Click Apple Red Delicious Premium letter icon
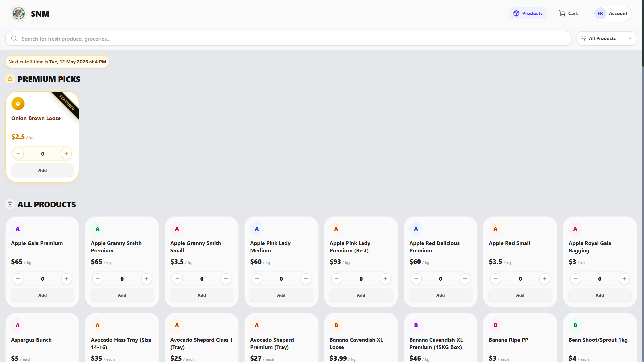 [x=416, y=229]
